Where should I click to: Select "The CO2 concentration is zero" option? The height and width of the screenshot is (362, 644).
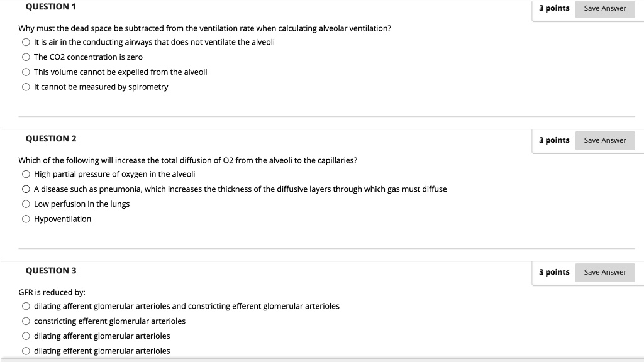(x=26, y=57)
